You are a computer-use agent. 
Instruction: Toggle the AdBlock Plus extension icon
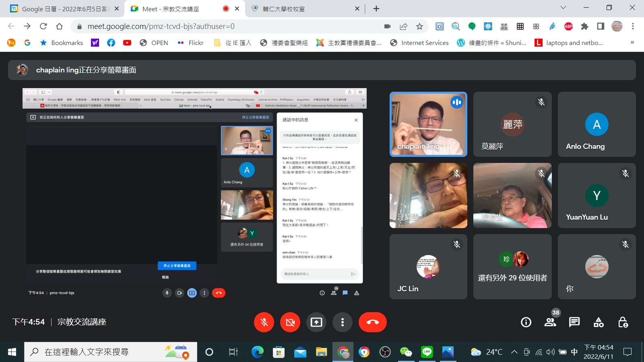tap(568, 27)
